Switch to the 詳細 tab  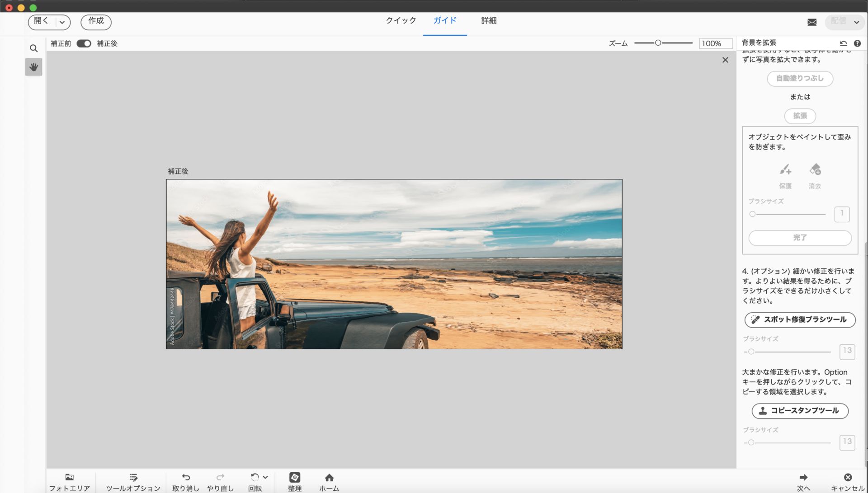pyautogui.click(x=489, y=20)
